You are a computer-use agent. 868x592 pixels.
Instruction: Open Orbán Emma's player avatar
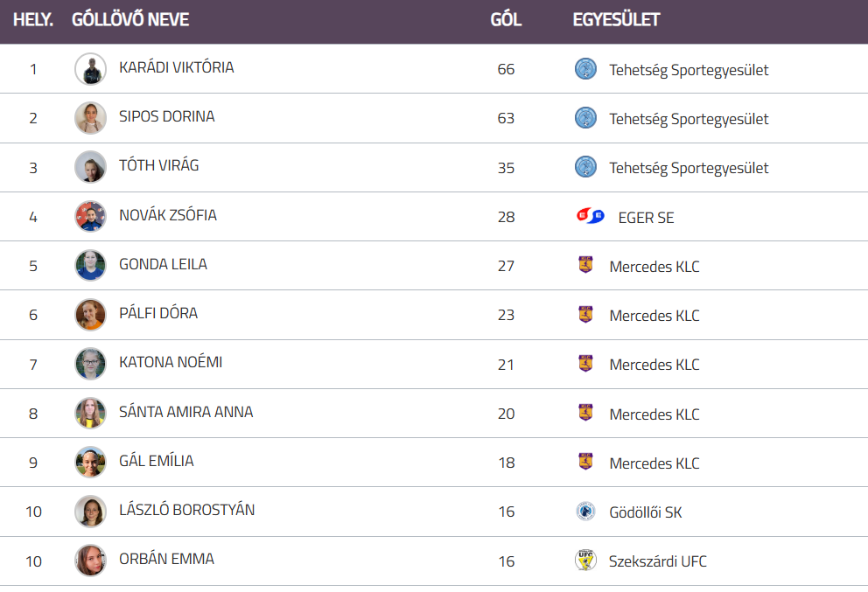click(x=90, y=561)
